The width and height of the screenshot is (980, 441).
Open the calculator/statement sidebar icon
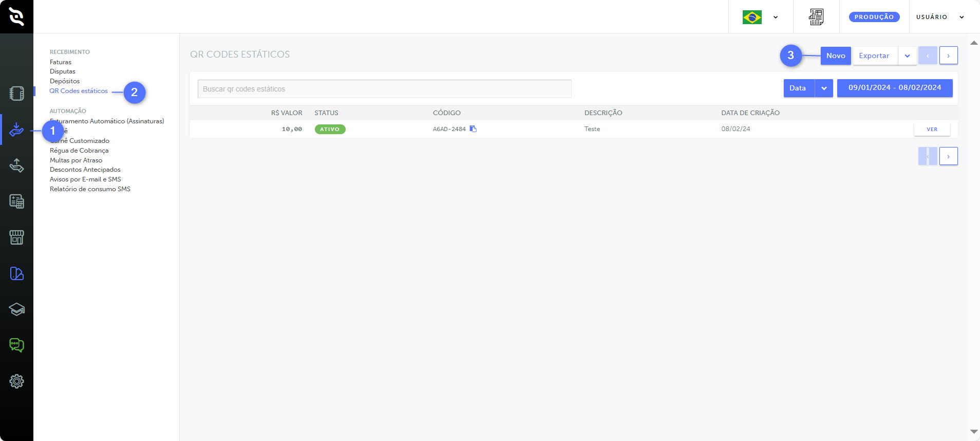[16, 201]
